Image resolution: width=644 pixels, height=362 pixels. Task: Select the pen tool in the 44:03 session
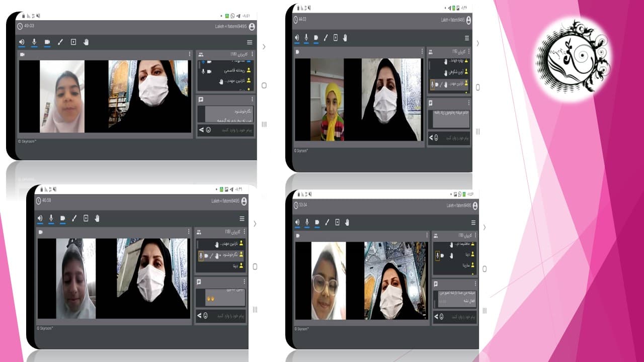(326, 38)
